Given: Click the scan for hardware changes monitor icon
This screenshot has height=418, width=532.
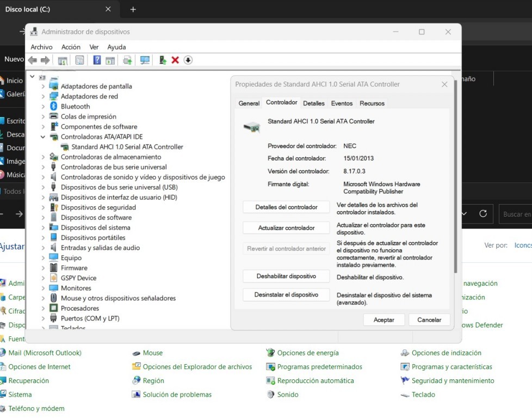Looking at the screenshot, I should [145, 60].
